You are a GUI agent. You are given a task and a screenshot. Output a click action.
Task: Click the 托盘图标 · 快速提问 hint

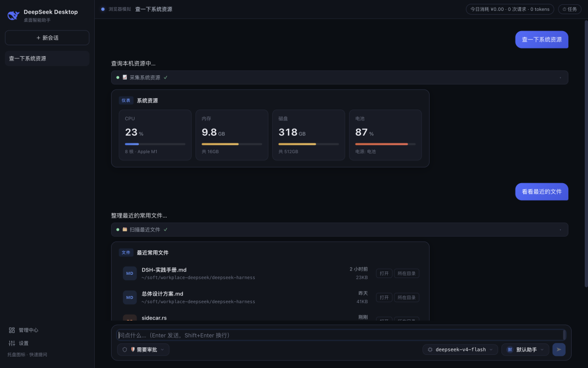pyautogui.click(x=27, y=354)
